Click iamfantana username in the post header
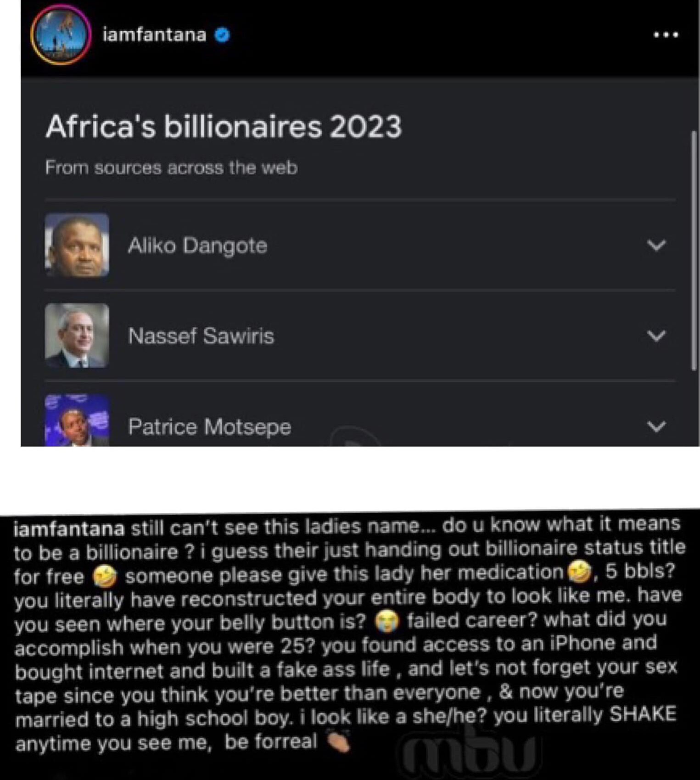The image size is (700, 780). click(154, 35)
